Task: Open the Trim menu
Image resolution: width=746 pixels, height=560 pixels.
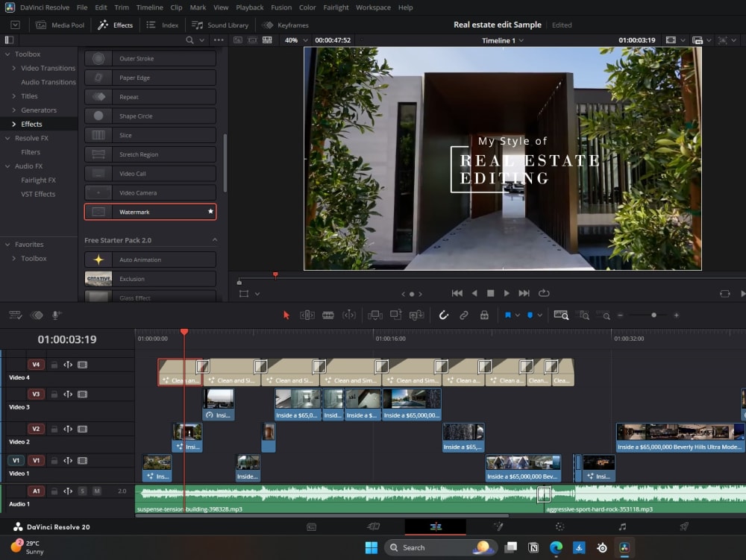Action: pos(122,7)
